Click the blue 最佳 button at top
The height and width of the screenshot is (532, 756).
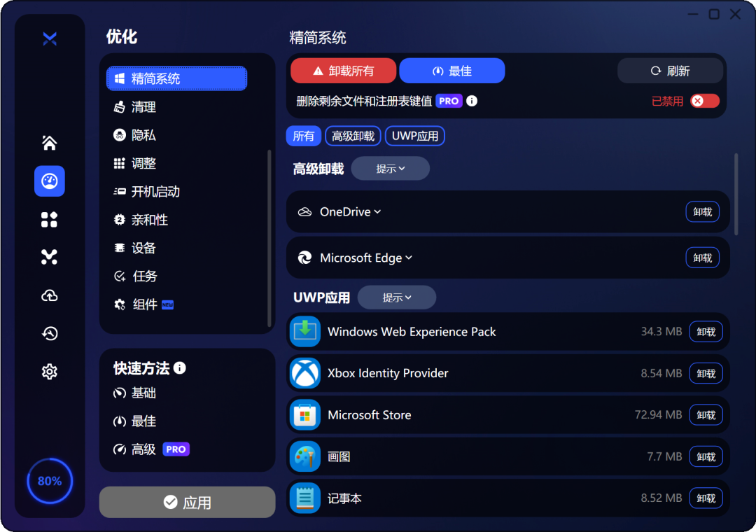[451, 71]
